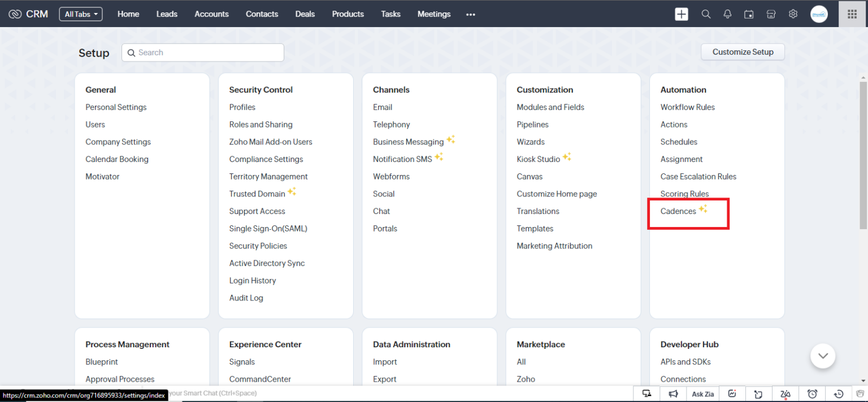Click the round scroll-down chevron button
Screen dimensions: 868x402
pyautogui.click(x=823, y=356)
